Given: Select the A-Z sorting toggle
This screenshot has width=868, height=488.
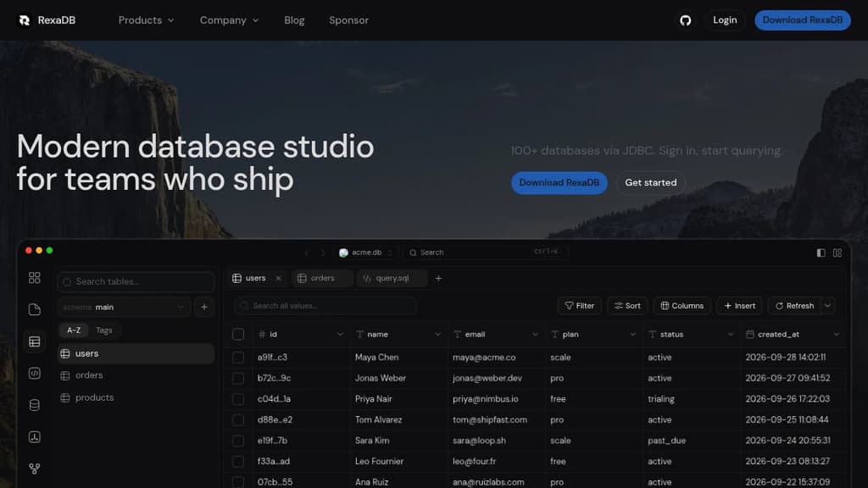Looking at the screenshot, I should click(74, 330).
